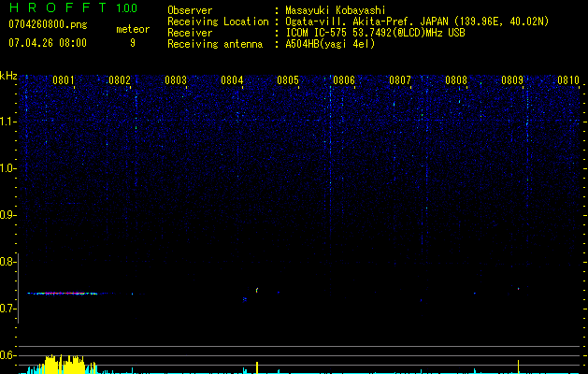Click the yellow signal-level burst near 0801
Image resolution: width=588 pixels, height=374 pixels.
[x=65, y=364]
